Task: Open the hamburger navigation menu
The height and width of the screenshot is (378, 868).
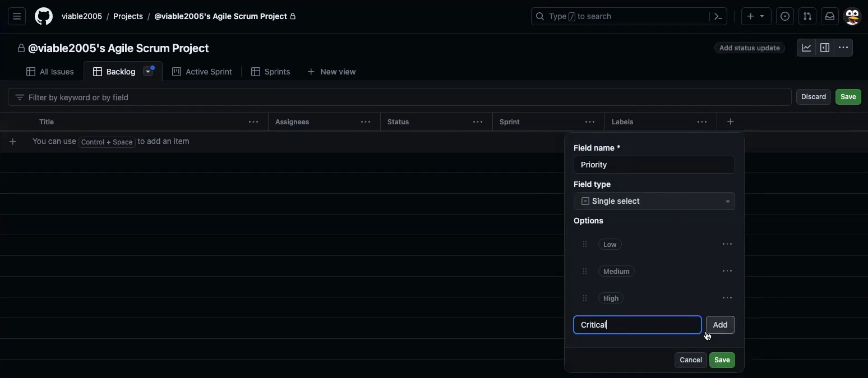Action: click(17, 16)
